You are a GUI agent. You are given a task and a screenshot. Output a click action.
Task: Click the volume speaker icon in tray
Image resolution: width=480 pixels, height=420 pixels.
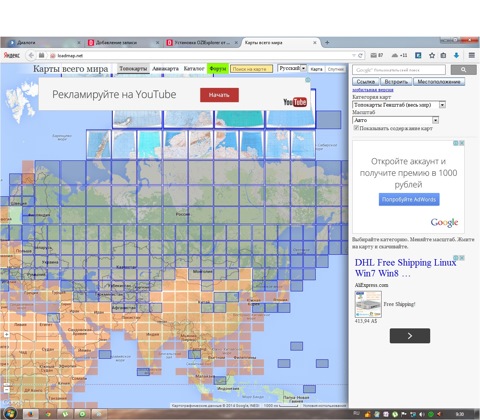(x=421, y=414)
